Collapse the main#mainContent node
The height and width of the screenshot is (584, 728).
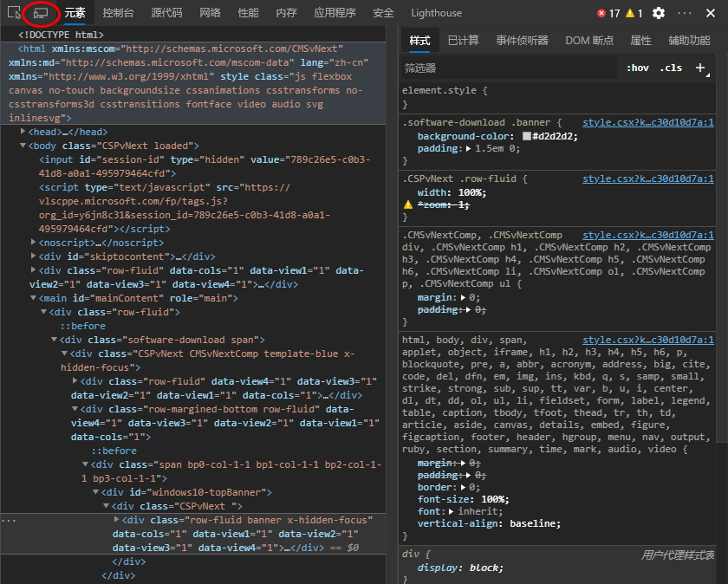click(33, 297)
